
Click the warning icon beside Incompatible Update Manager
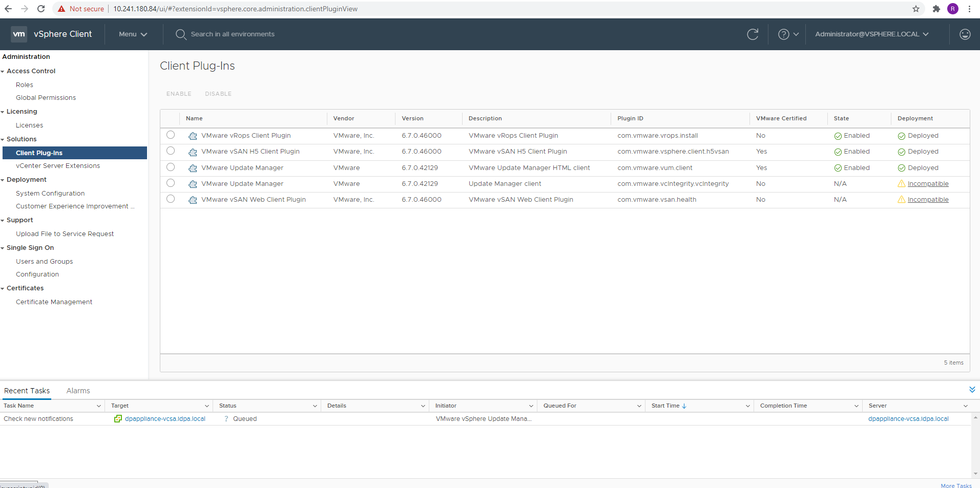901,183
